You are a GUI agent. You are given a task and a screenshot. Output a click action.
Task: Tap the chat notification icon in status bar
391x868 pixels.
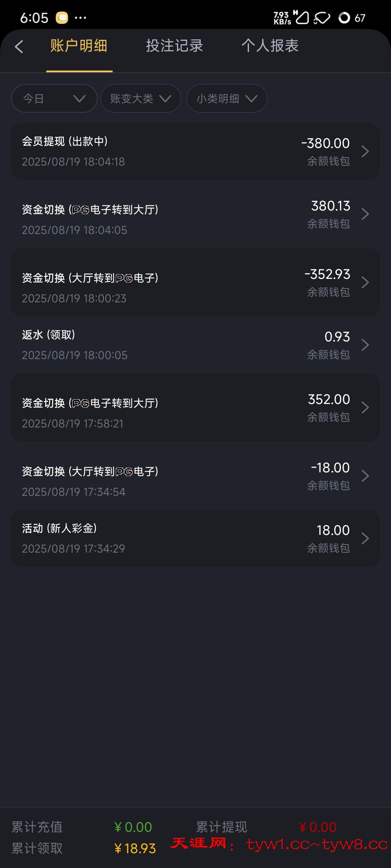tap(62, 17)
